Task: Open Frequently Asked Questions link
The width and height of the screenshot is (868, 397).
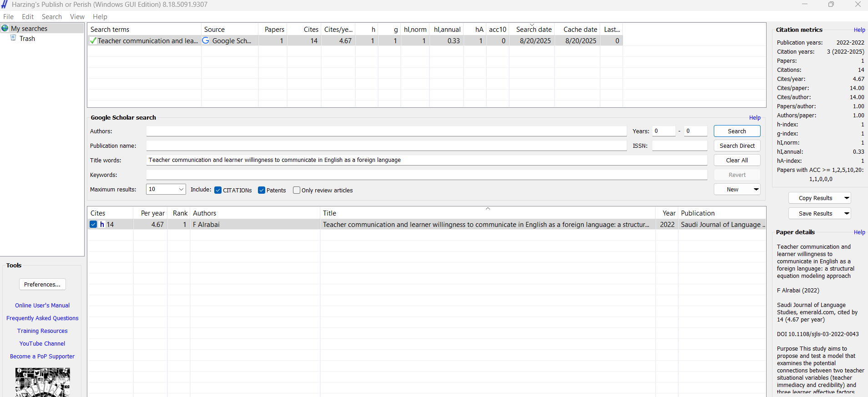Action: point(42,318)
